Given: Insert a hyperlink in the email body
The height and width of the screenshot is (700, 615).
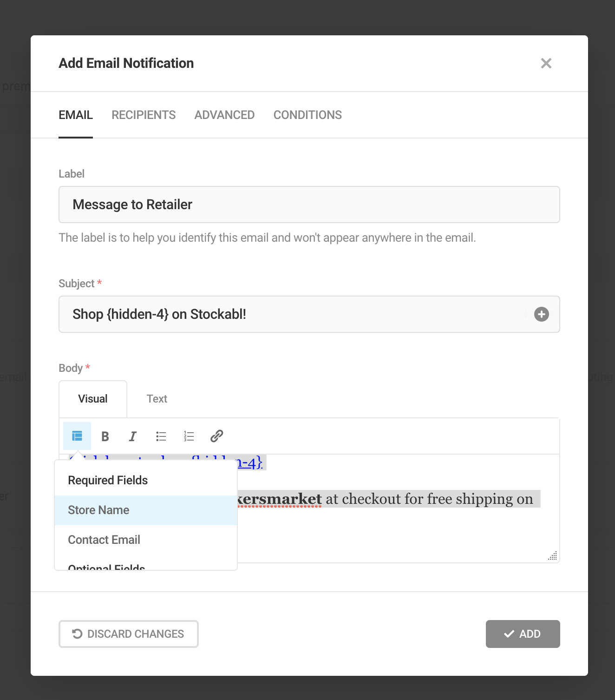Looking at the screenshot, I should pos(216,436).
